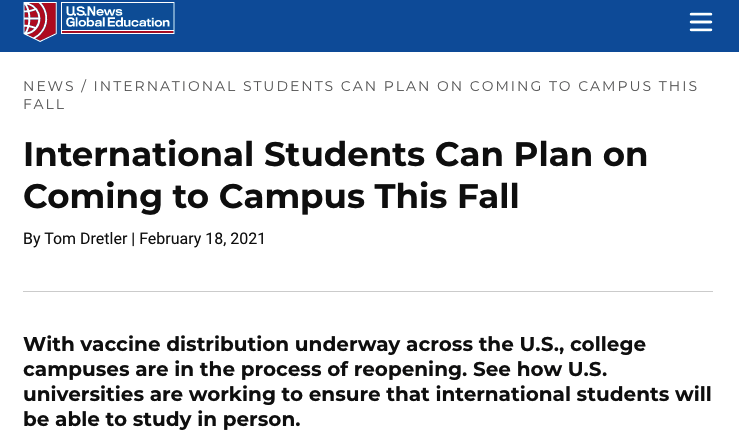The height and width of the screenshot is (446, 739).
Task: Click the 'By' label before author name
Action: [x=32, y=239]
